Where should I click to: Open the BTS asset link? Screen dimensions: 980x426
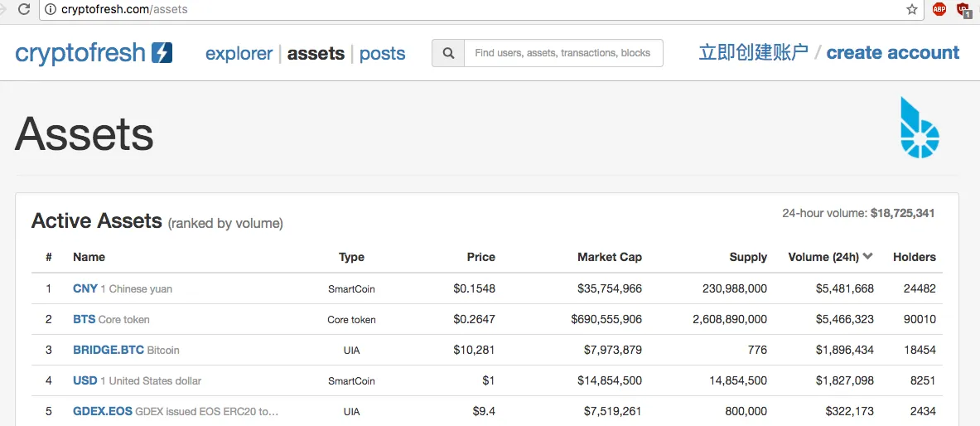tap(84, 320)
